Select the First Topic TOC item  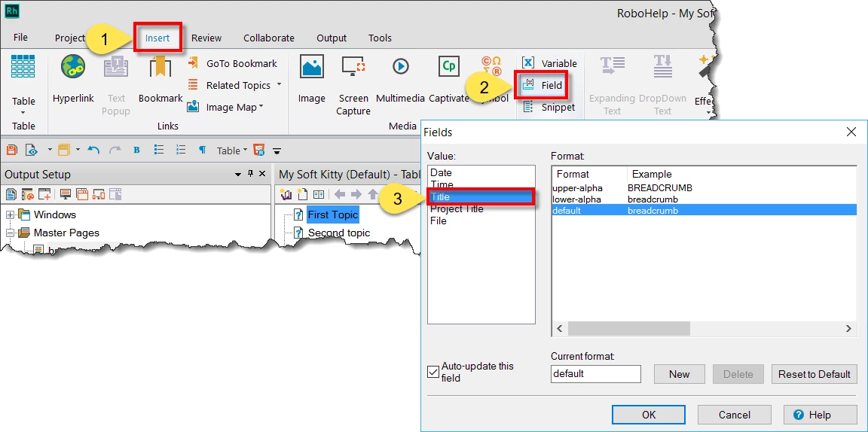point(333,214)
